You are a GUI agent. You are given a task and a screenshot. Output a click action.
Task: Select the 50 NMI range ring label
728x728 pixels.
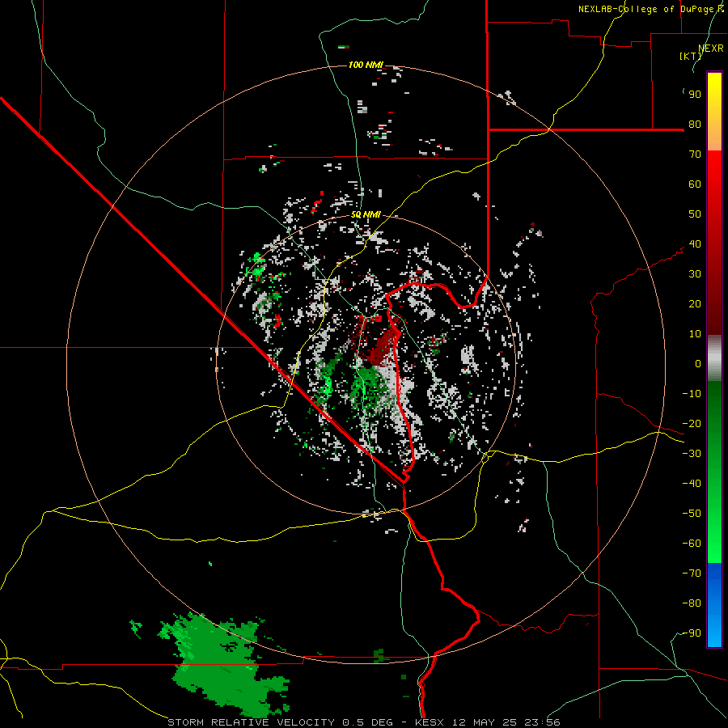click(366, 214)
